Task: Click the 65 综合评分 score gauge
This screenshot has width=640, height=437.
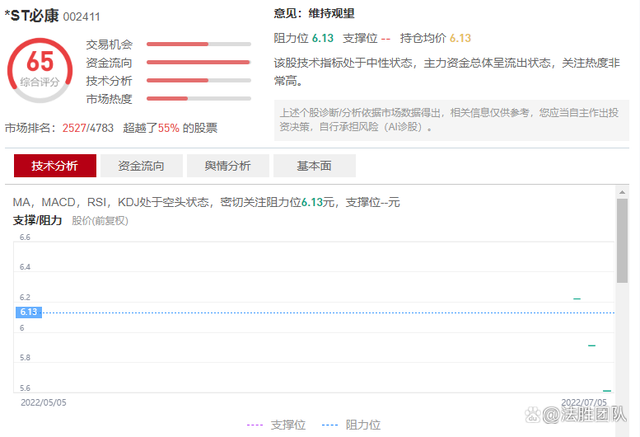Action: 40,70
